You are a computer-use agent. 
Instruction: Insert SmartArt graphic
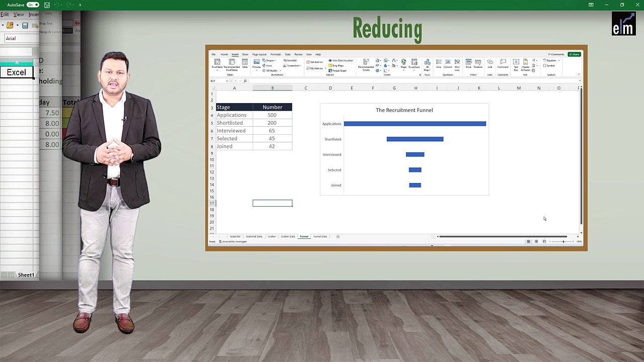pos(290,60)
